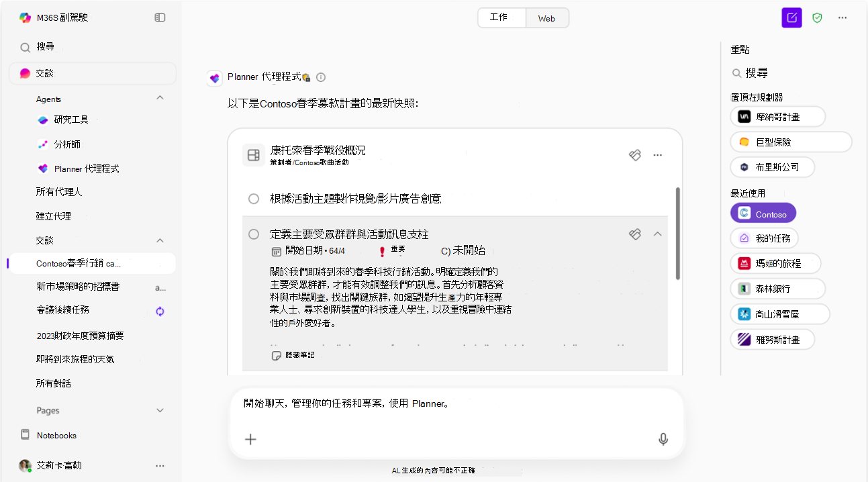Image resolution: width=868 pixels, height=482 pixels.
Task: Select 巨型保險 pinned plan
Action: click(791, 142)
